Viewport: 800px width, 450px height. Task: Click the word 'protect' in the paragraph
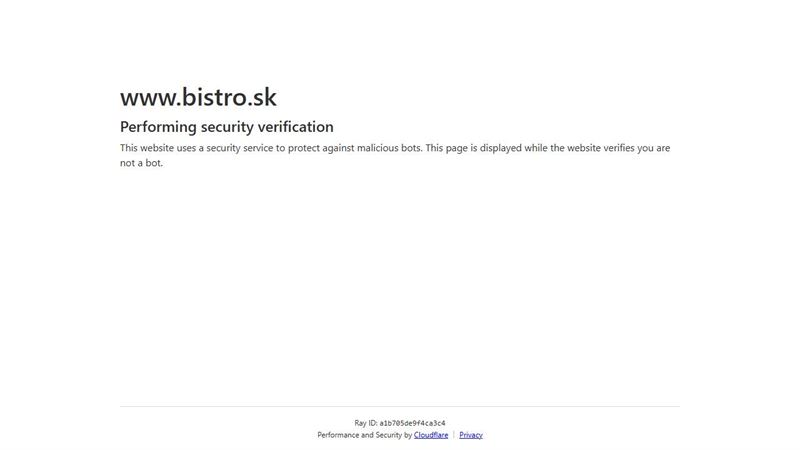pyautogui.click(x=303, y=148)
